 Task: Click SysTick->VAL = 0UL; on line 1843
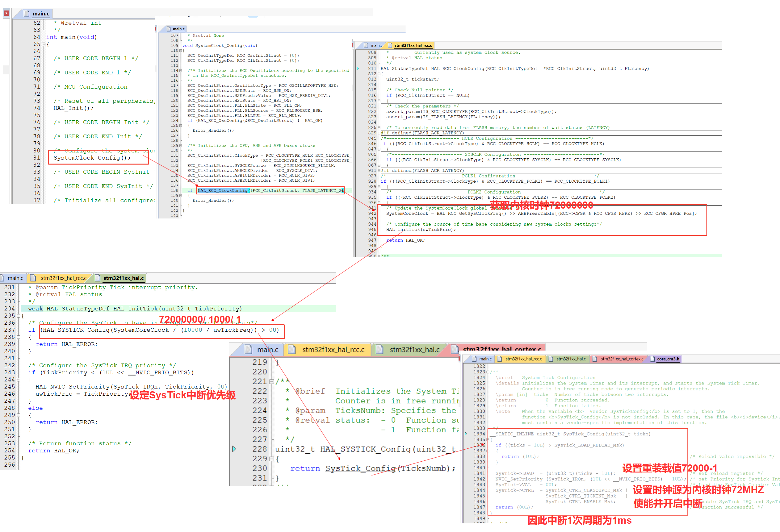526,484
